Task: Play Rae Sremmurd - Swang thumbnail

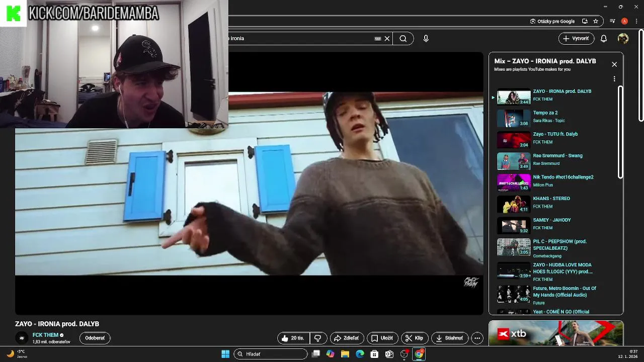Action: [x=514, y=161]
